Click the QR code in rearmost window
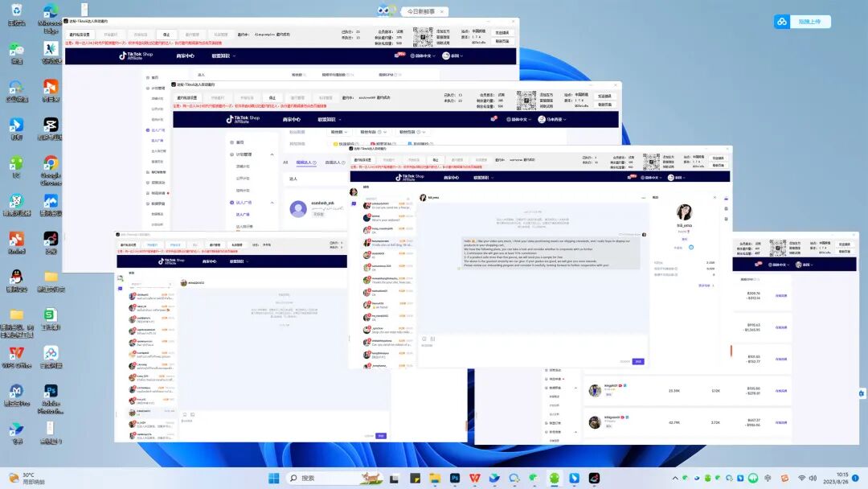The image size is (868, 489). (423, 36)
